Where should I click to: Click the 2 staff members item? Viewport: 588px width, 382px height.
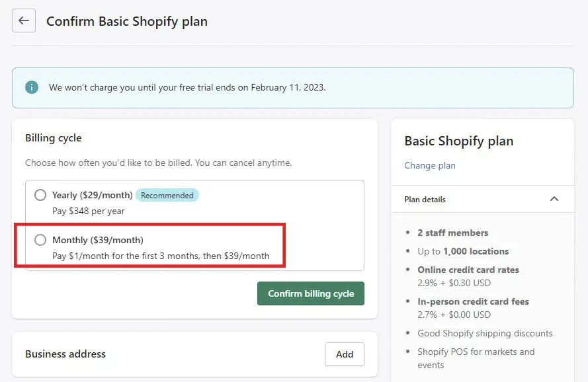click(x=452, y=233)
